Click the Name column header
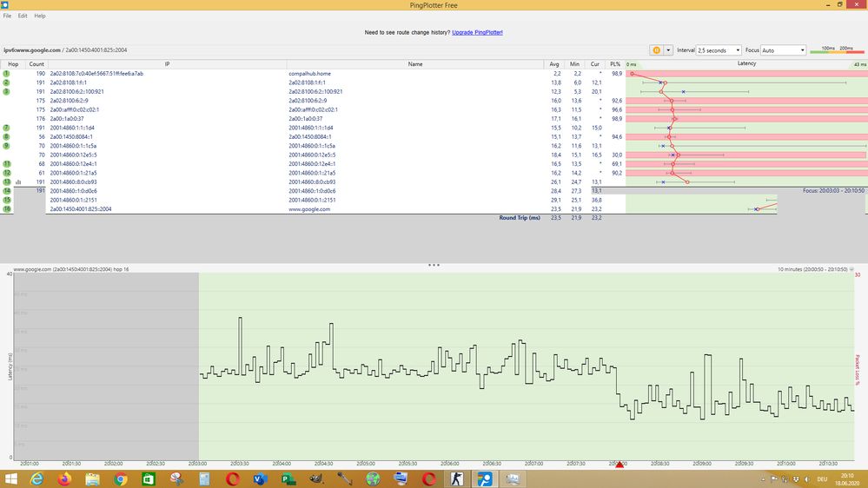The width and height of the screenshot is (868, 488). [415, 64]
